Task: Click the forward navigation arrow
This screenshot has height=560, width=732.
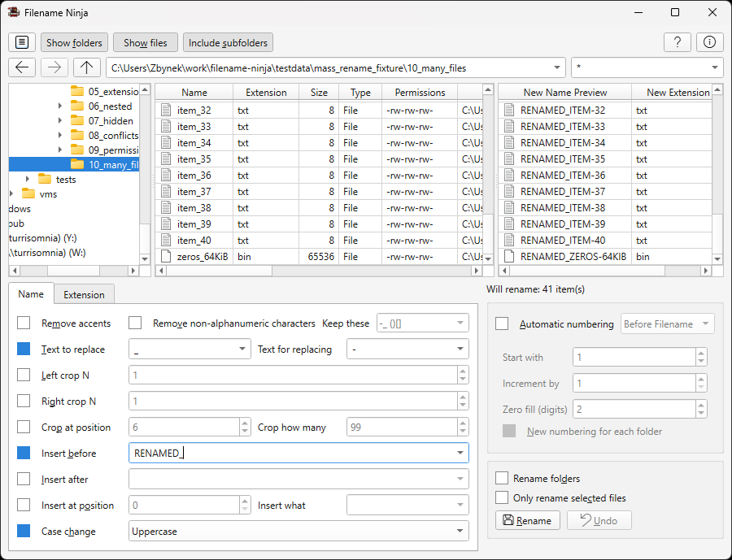Action: [x=54, y=67]
